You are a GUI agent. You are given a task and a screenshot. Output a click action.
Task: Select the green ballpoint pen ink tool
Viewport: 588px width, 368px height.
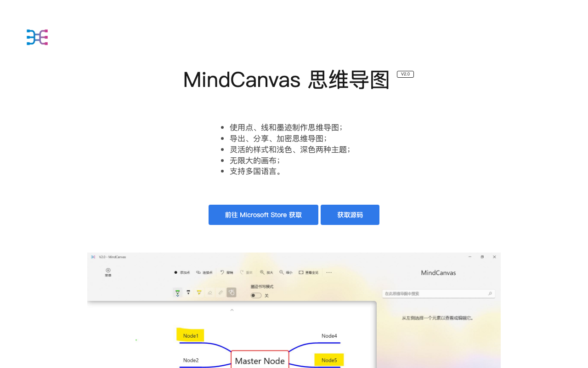(178, 293)
